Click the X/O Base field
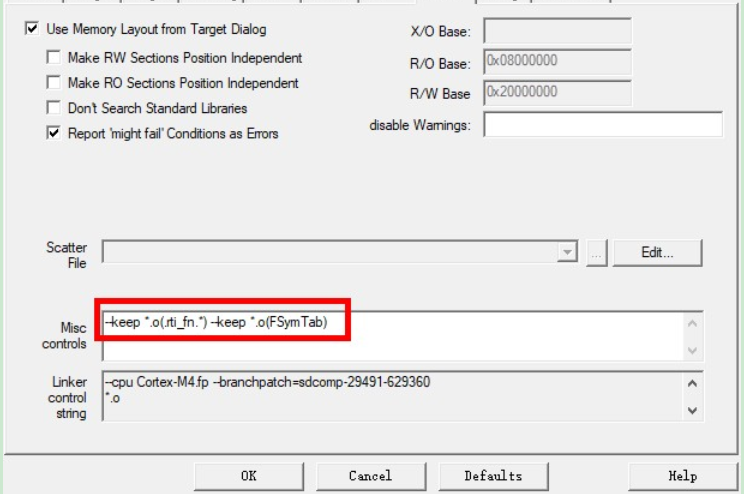 [x=558, y=31]
